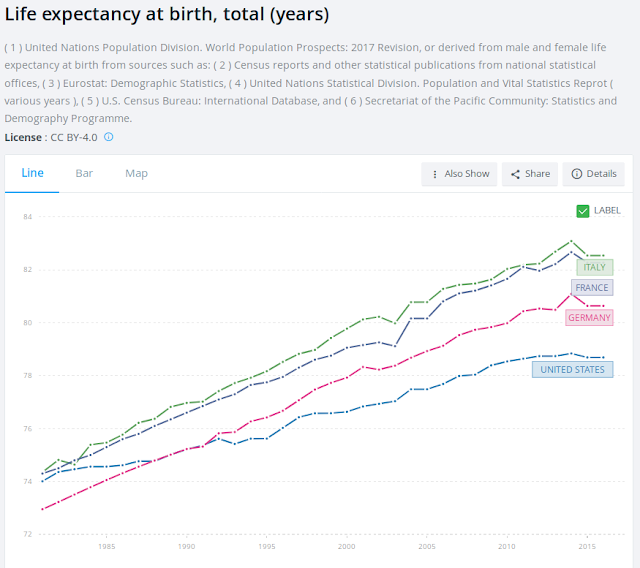The image size is (640, 568).
Task: Click Germany's first data point at chart start
Action: point(42,509)
